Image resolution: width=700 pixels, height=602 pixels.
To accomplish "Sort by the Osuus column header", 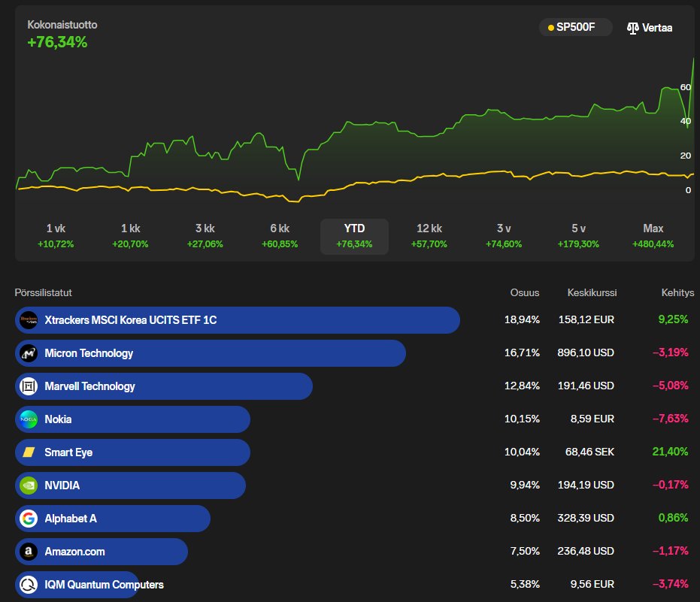I will [525, 293].
